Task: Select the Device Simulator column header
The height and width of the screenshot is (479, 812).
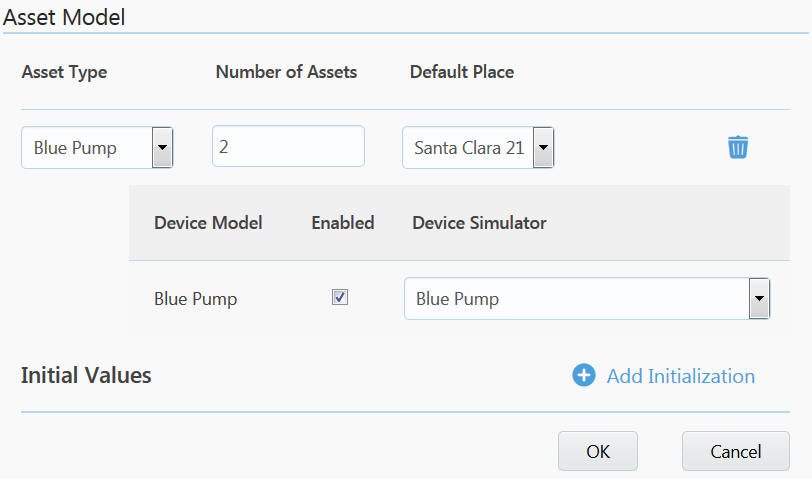Action: pos(479,223)
